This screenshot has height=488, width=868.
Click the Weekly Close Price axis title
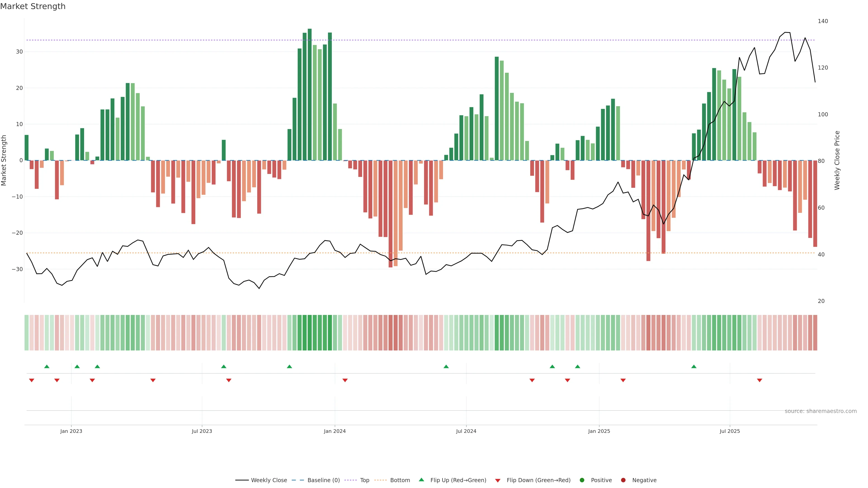tap(837, 160)
